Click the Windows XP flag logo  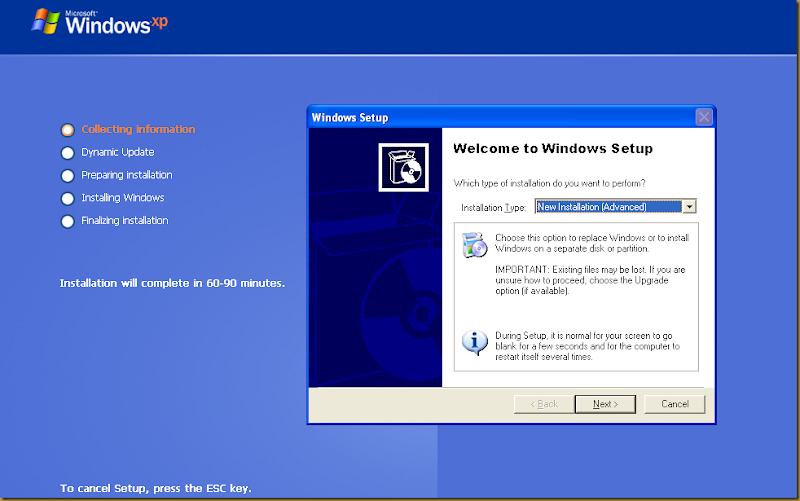point(46,21)
